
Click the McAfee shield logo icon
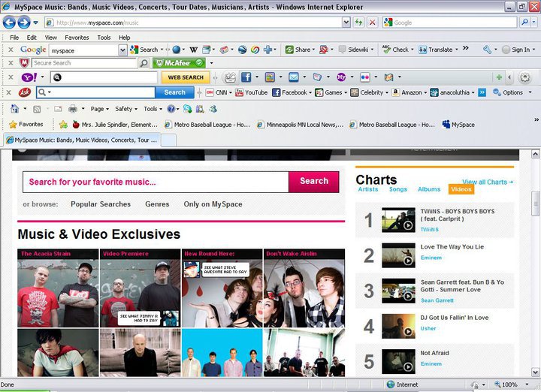24,63
